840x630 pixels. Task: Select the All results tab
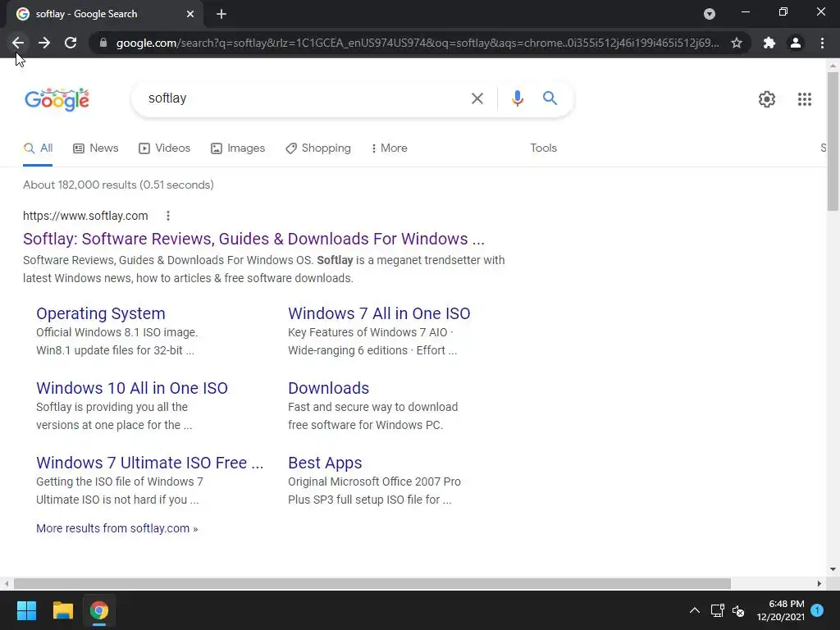point(38,148)
